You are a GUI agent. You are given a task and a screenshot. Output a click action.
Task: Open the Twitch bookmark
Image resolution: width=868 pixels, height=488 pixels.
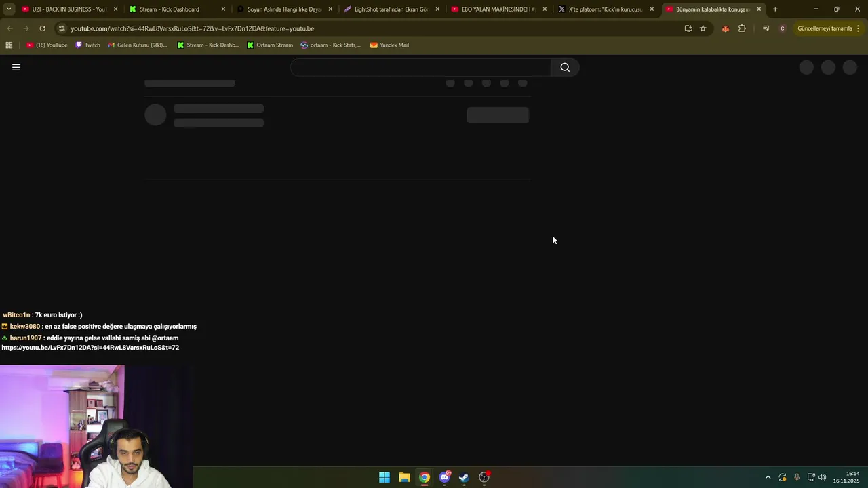coord(87,45)
